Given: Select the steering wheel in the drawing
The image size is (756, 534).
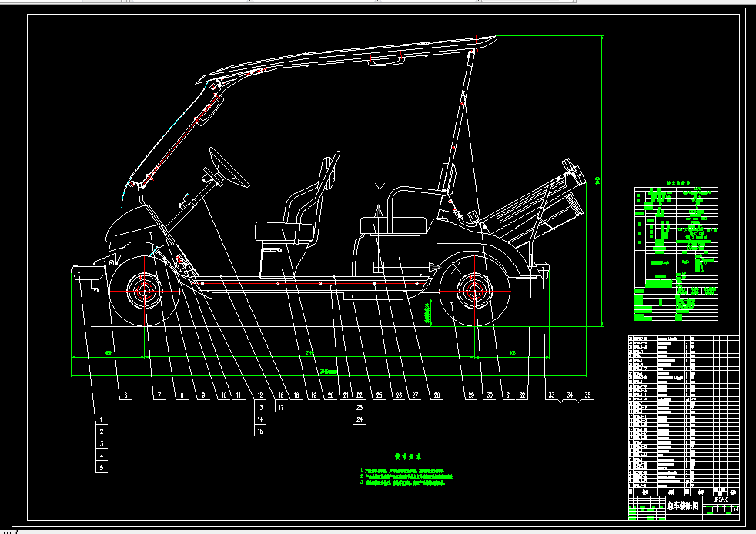Looking at the screenshot, I should [x=229, y=167].
